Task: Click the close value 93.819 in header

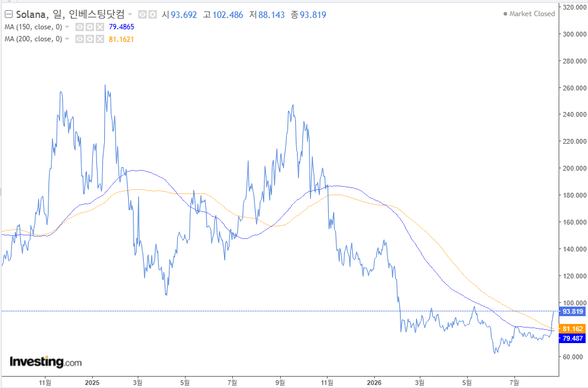Action: (313, 15)
